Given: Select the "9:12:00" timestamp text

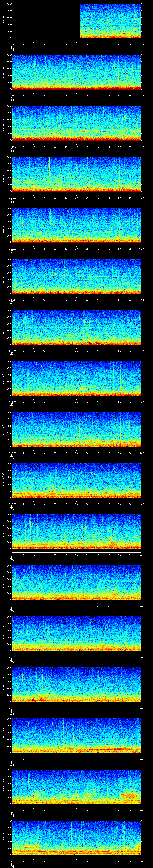Looking at the screenshot, I should tap(12, 453).
